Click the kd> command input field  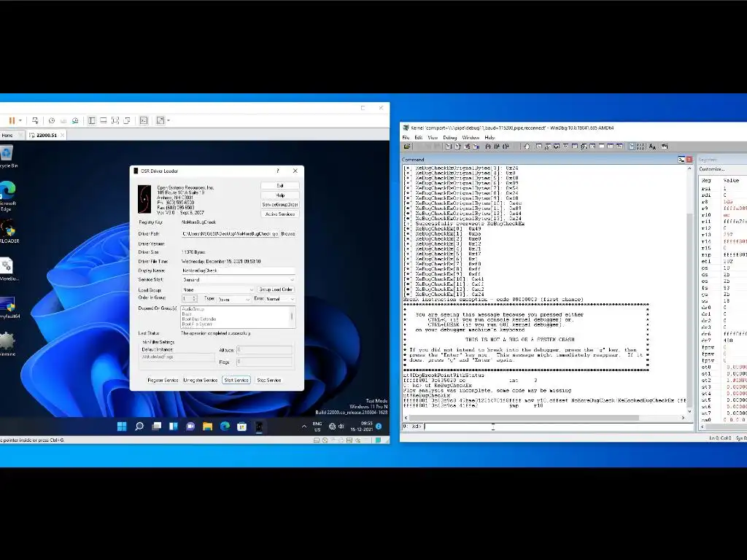[x=557, y=427]
